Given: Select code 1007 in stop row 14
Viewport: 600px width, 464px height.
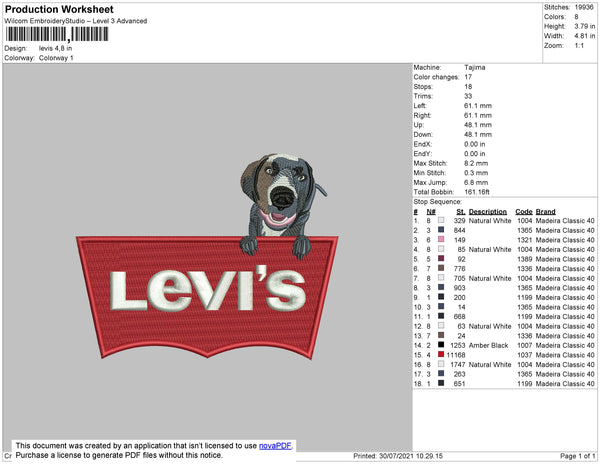Looking at the screenshot, I should [525, 345].
